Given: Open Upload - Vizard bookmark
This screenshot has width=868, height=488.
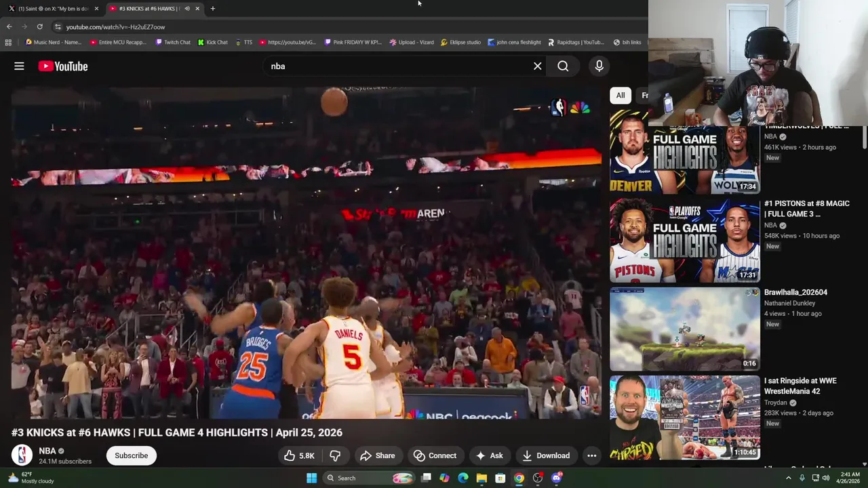Looking at the screenshot, I should click(412, 42).
